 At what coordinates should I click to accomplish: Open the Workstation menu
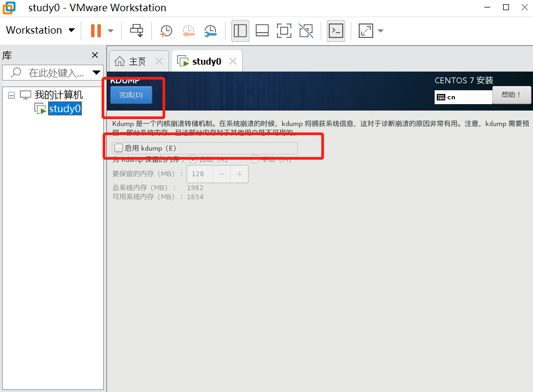click(x=41, y=30)
